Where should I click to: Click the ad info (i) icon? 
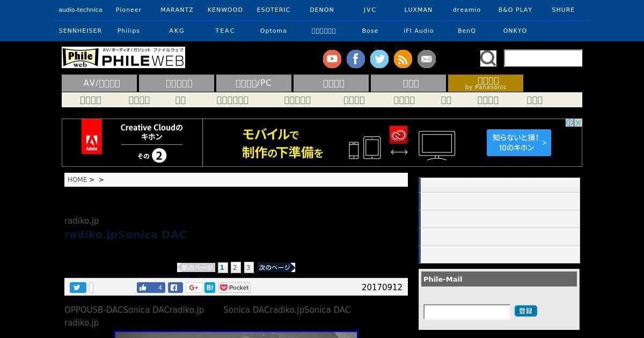(570, 123)
